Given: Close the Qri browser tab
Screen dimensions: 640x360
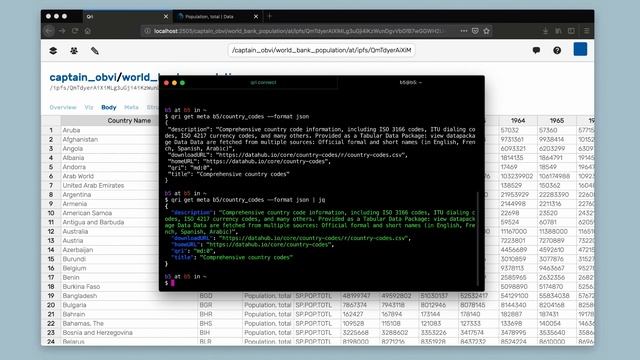Looking at the screenshot, I should coord(166,16).
